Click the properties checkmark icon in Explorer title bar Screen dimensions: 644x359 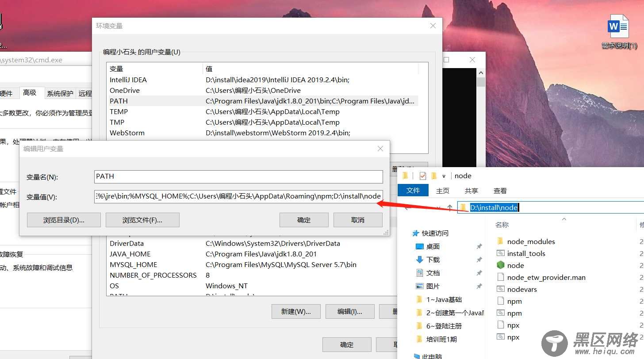pyautogui.click(x=422, y=176)
